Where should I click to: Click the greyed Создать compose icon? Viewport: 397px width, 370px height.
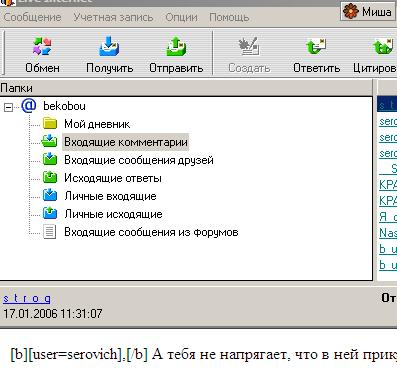[x=249, y=46]
